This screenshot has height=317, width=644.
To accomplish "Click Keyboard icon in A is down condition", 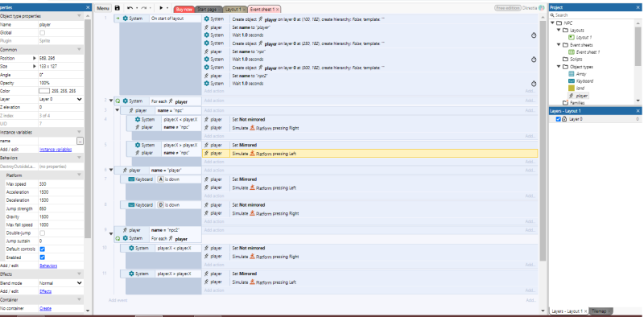I will pyautogui.click(x=131, y=179).
